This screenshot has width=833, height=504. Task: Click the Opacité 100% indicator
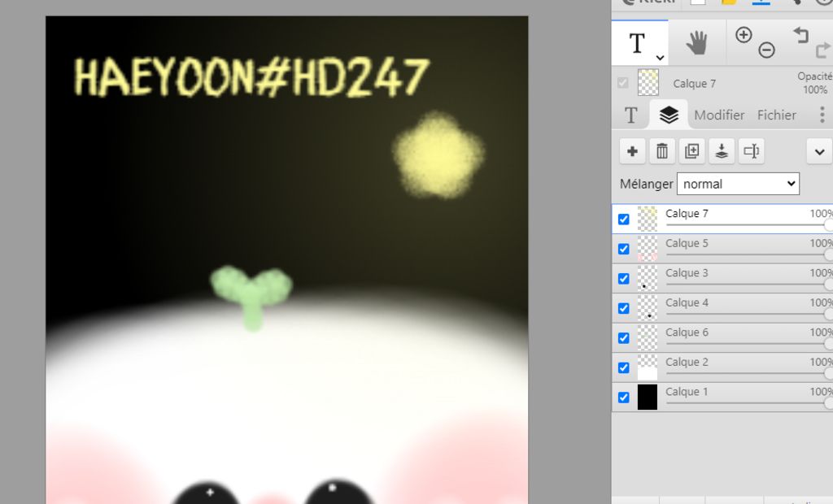[x=814, y=83]
